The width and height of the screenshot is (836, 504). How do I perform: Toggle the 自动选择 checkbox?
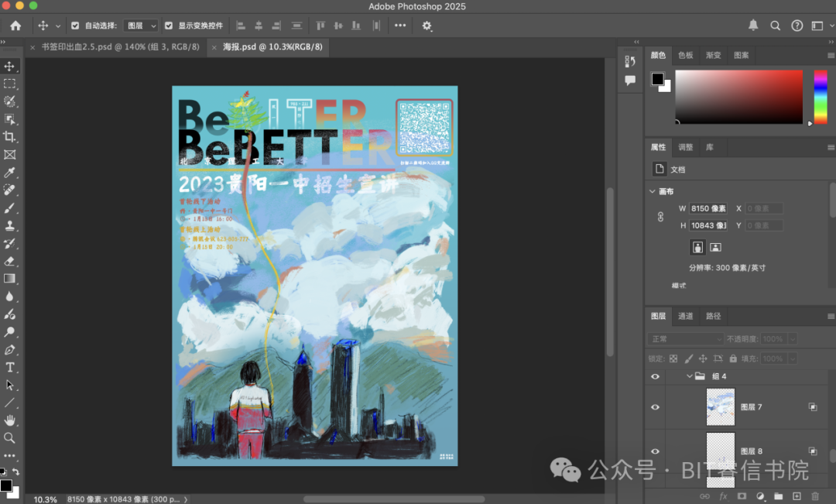75,26
